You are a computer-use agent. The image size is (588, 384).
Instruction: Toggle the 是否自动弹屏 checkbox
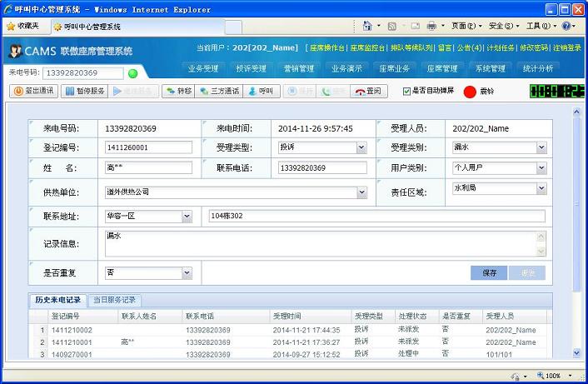click(x=407, y=91)
